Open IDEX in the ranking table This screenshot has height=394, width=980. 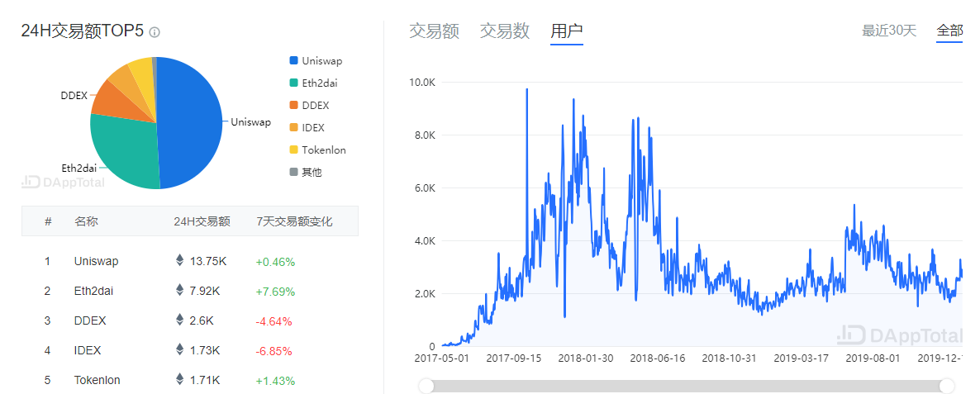(88, 350)
